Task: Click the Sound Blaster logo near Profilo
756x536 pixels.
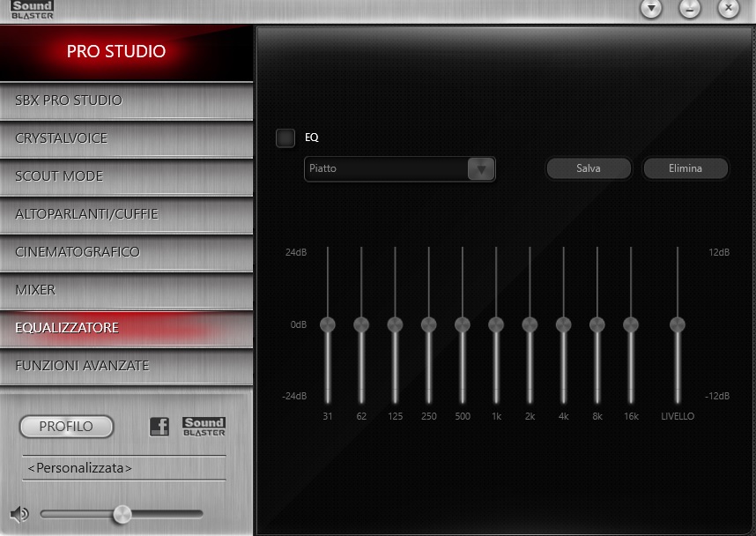Action: (204, 427)
